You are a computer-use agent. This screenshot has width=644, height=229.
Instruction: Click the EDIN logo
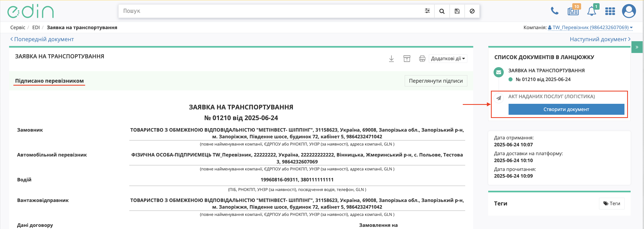[x=30, y=11]
